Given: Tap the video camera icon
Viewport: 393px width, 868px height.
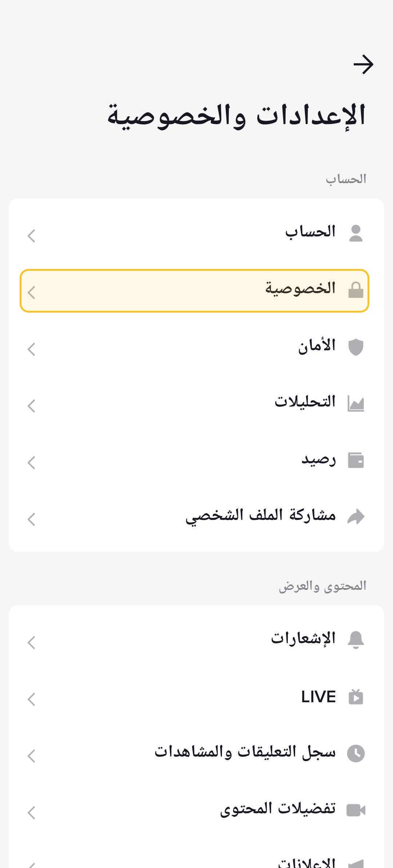Looking at the screenshot, I should (x=356, y=810).
